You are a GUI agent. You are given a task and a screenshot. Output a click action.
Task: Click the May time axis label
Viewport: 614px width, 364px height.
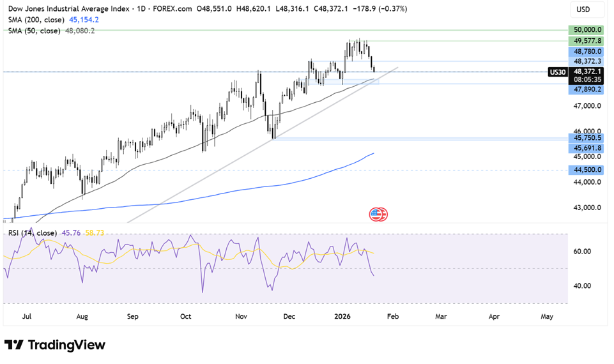pos(547,316)
